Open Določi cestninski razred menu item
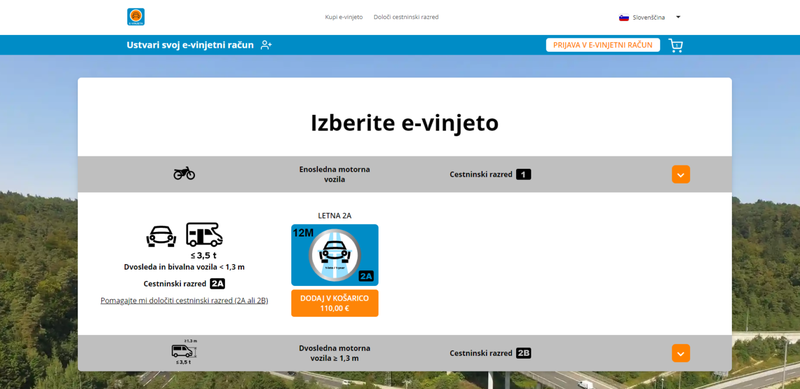Screen dimensions: 800x389 [406, 17]
